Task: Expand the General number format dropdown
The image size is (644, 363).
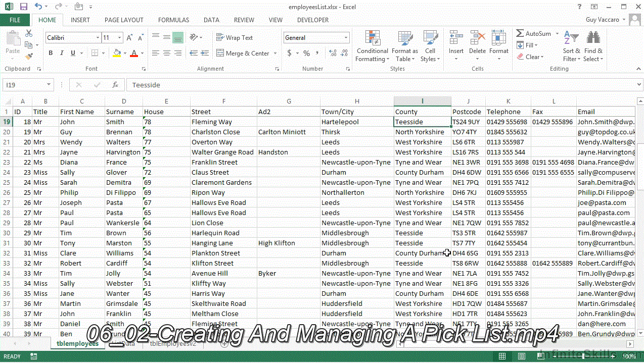Action: click(346, 38)
